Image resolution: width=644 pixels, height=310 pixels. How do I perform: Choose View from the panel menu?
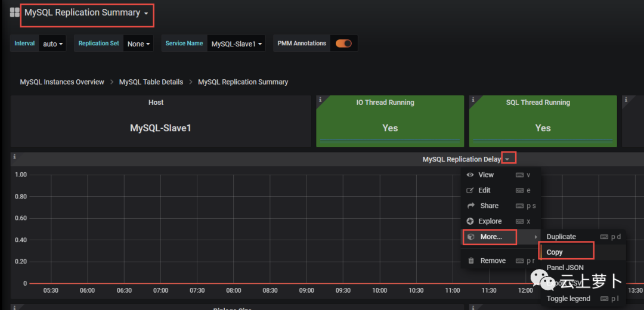click(x=501, y=175)
